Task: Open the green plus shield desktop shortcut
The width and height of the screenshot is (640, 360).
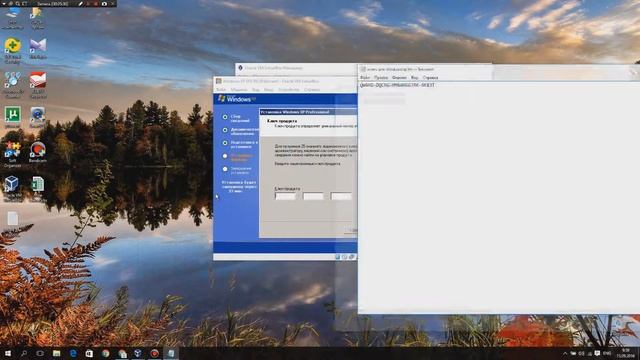Action: click(13, 51)
